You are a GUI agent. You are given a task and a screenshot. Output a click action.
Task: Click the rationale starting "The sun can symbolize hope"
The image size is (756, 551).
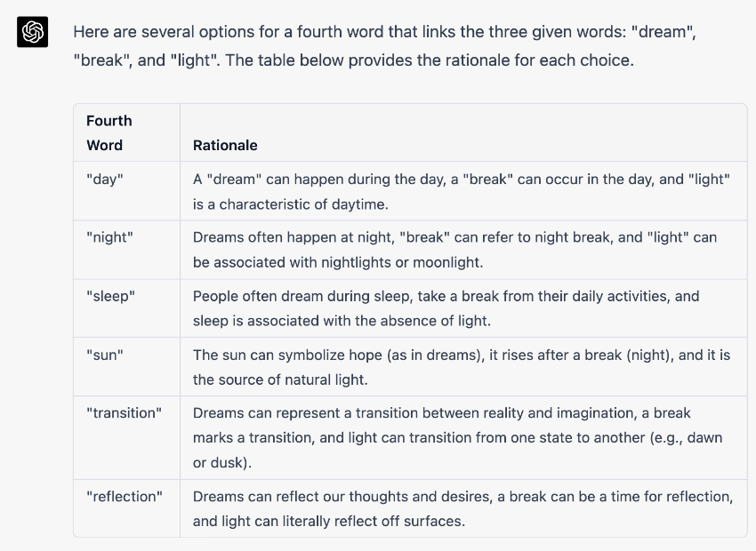[x=461, y=366]
